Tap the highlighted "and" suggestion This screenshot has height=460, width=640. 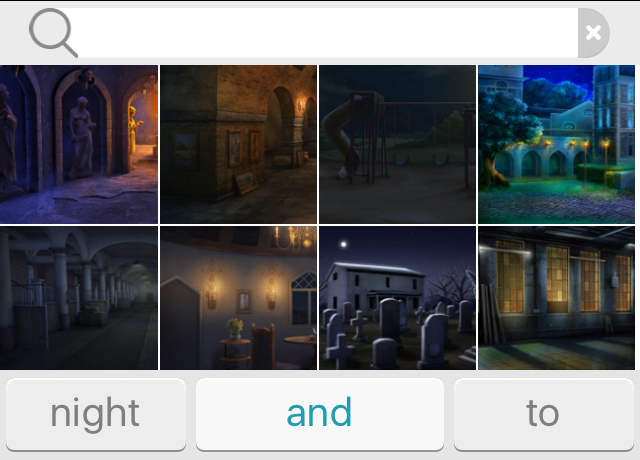pyautogui.click(x=320, y=415)
